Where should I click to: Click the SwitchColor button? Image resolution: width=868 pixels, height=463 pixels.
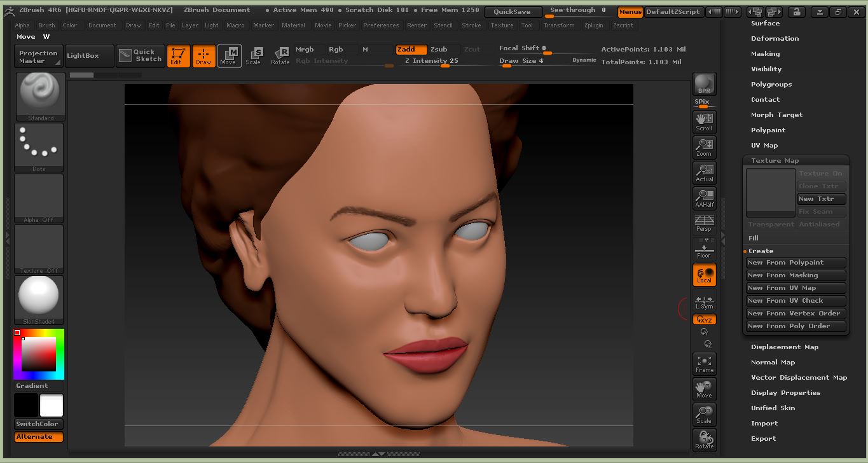tap(39, 424)
